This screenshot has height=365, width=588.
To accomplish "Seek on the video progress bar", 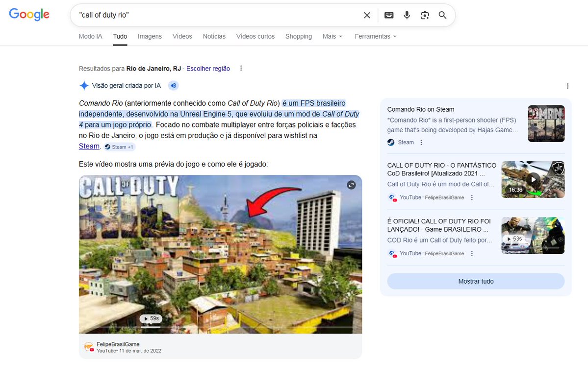I will pos(220,328).
